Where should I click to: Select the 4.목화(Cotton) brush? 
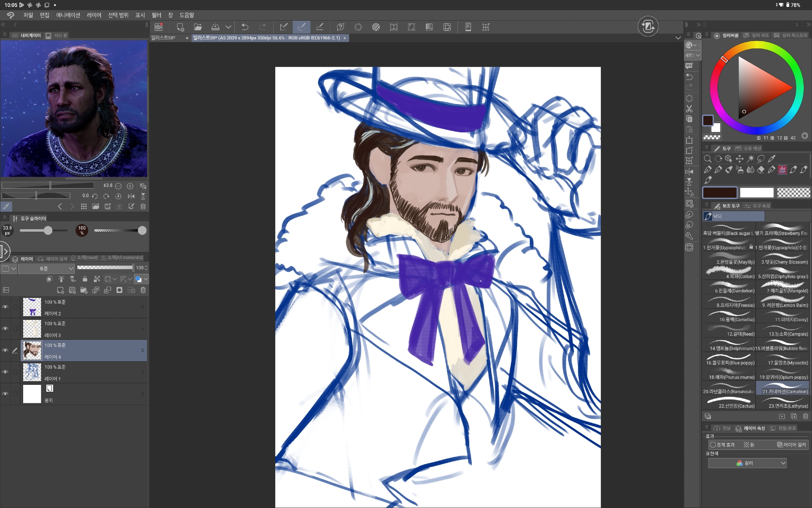tap(729, 273)
